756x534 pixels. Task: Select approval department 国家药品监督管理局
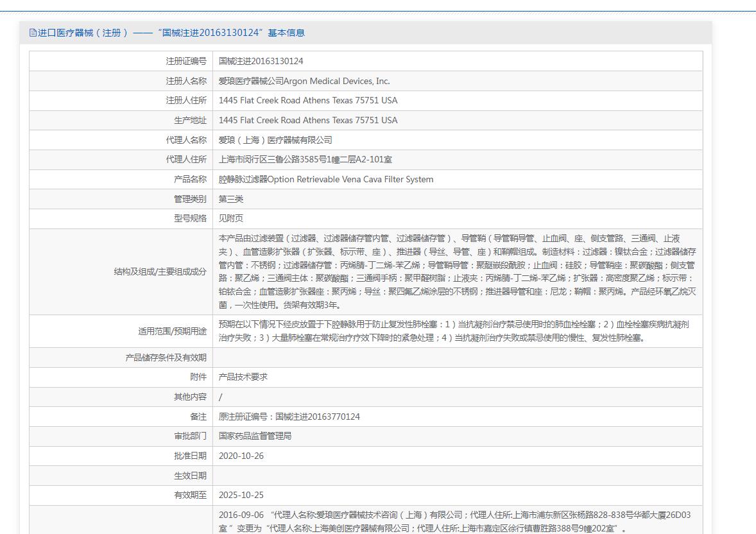coord(255,436)
